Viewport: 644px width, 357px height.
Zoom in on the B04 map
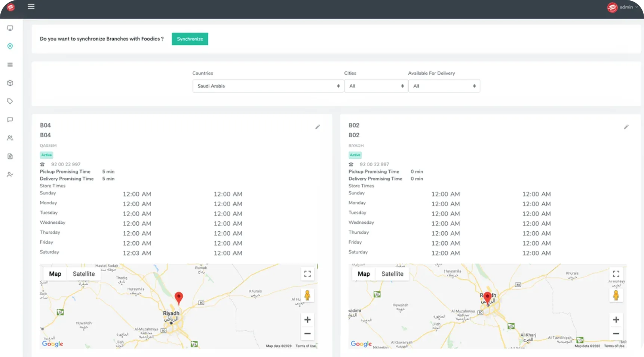pos(307,320)
